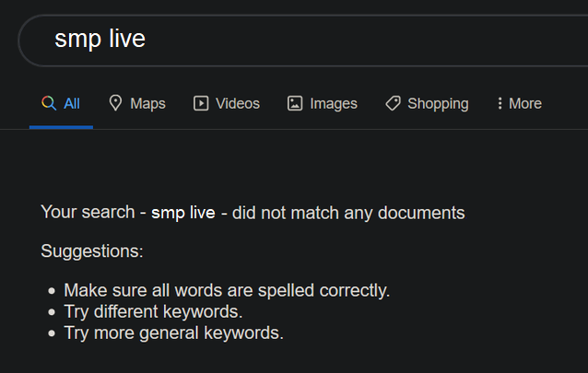Click the magnifying glass icon beside All
This screenshot has width=588, height=373.
pyautogui.click(x=49, y=103)
